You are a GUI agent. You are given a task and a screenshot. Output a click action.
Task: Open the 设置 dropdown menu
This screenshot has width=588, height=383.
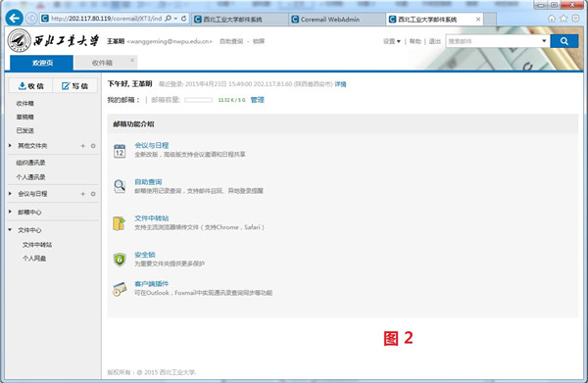pos(392,41)
